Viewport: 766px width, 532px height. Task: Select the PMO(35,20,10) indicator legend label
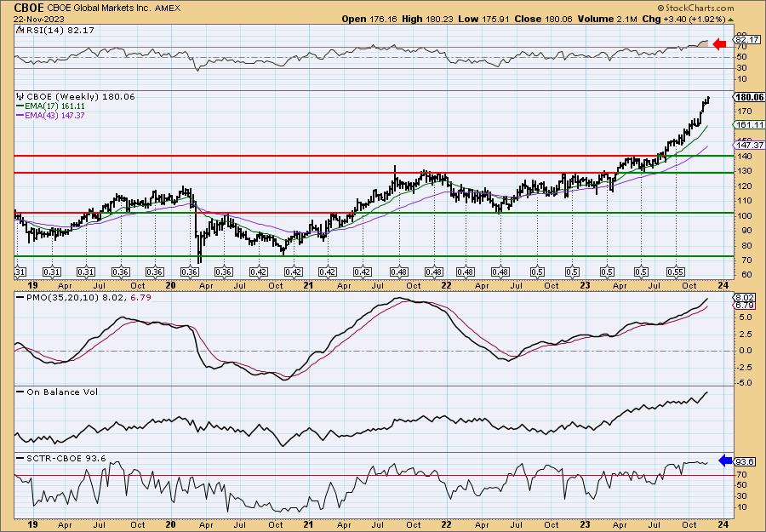coord(83,297)
